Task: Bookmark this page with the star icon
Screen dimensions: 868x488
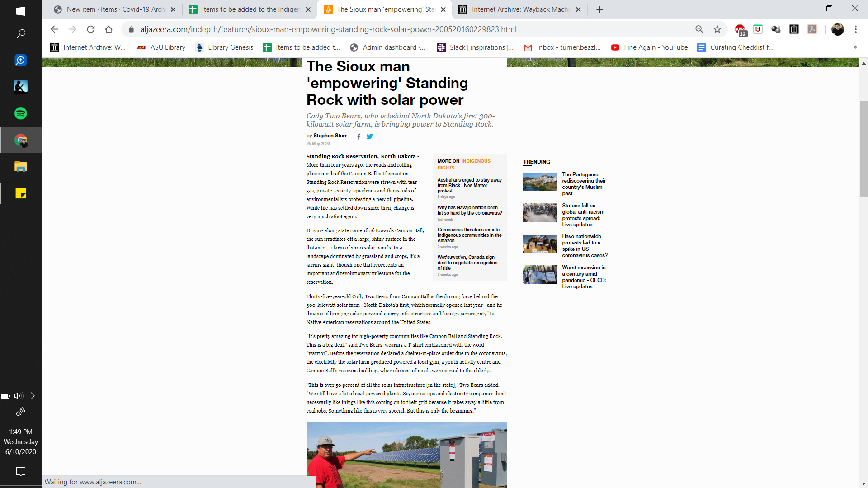Action: (717, 29)
